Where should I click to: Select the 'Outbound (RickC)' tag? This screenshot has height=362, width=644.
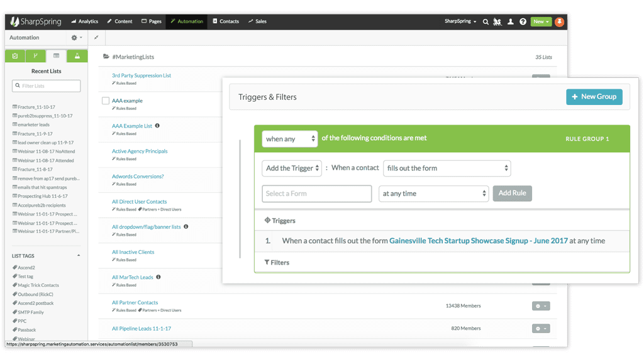35,294
